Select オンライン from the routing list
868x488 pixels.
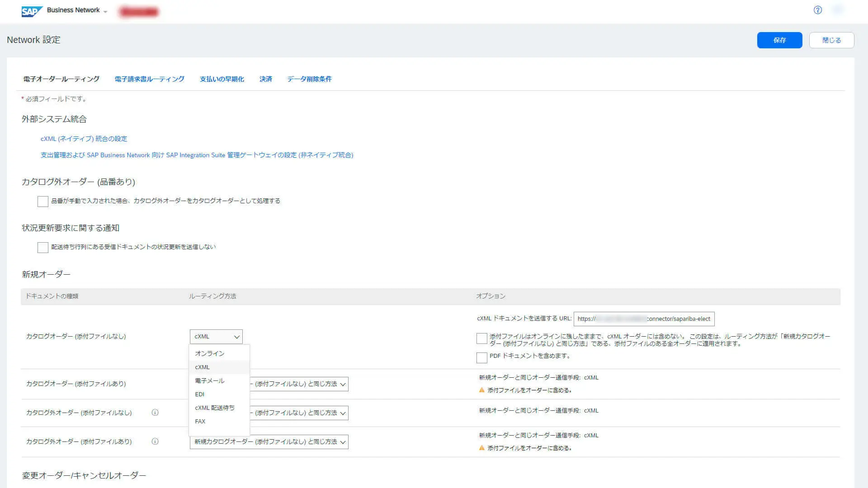click(x=210, y=353)
